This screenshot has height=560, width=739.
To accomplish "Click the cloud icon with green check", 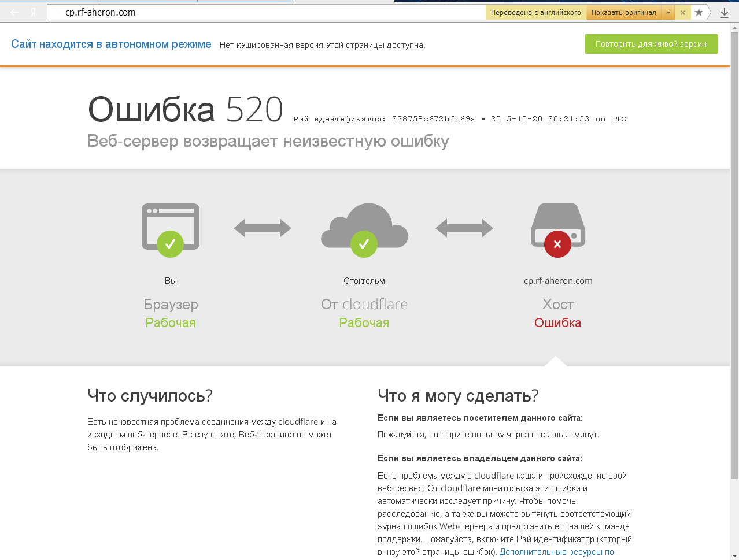I will point(364,229).
